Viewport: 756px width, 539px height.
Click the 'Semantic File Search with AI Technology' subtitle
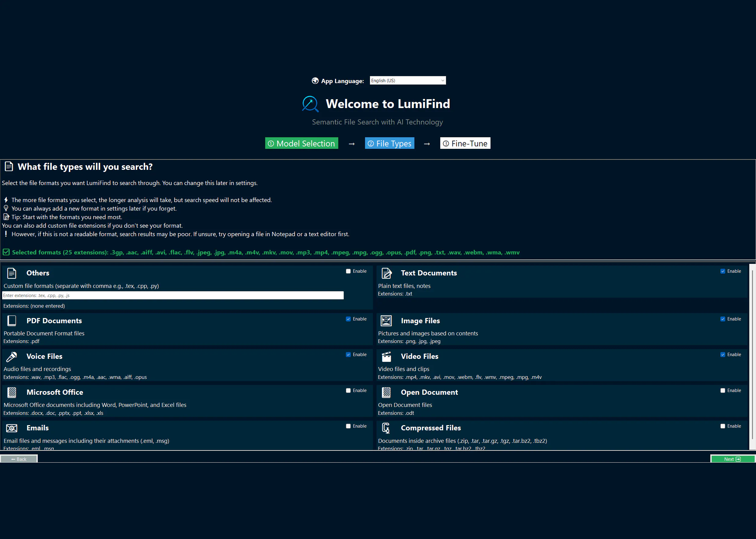(x=378, y=122)
